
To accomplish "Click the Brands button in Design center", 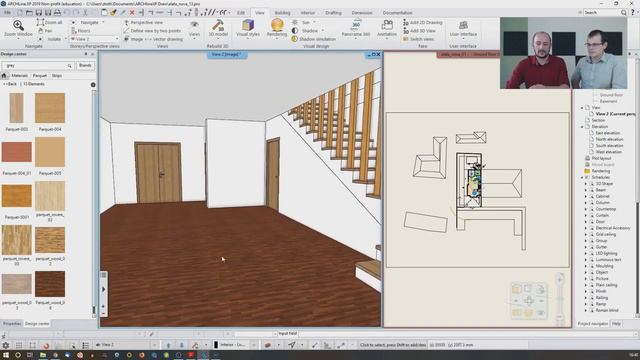I will coord(85,65).
